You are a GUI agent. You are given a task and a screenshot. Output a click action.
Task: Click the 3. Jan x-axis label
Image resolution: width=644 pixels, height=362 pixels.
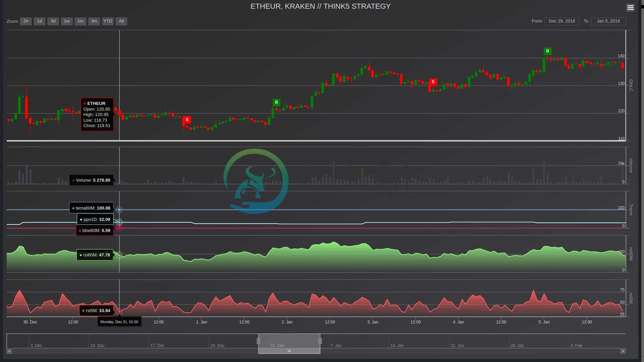[373, 322]
